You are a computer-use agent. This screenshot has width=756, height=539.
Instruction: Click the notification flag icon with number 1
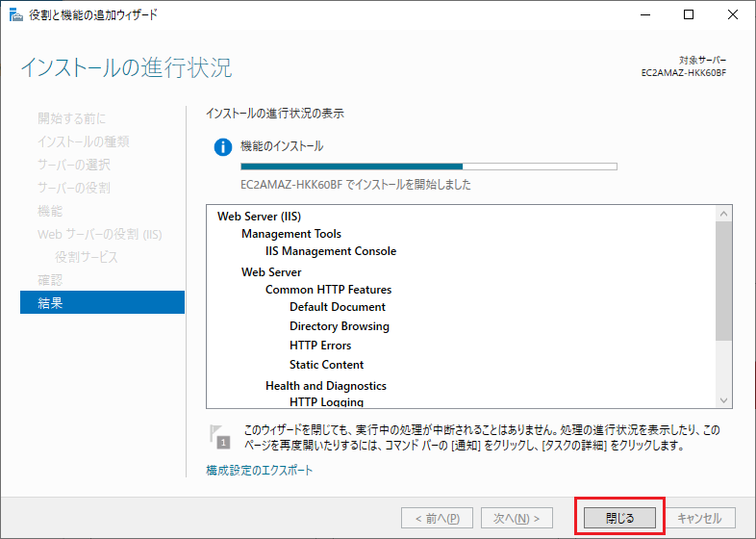pyautogui.click(x=220, y=437)
